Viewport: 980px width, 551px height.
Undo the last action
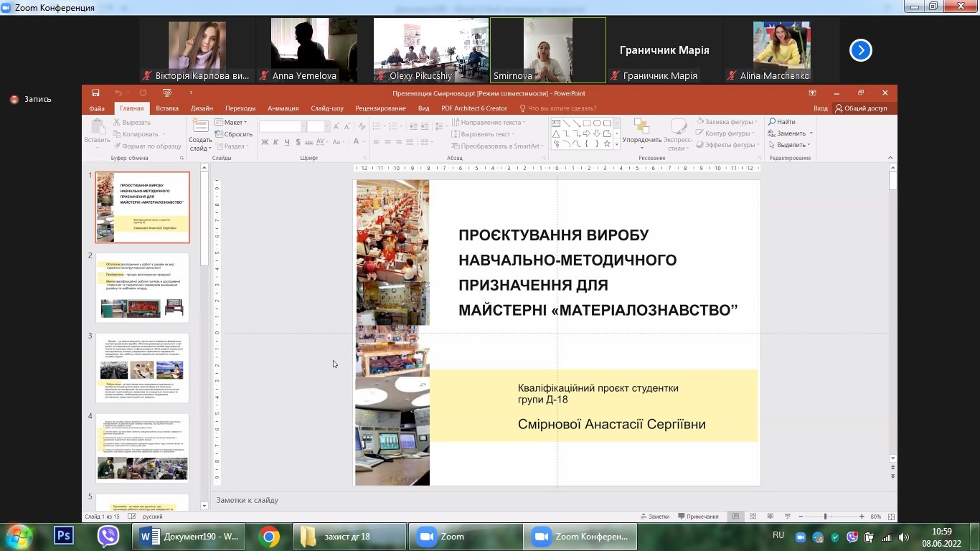118,93
